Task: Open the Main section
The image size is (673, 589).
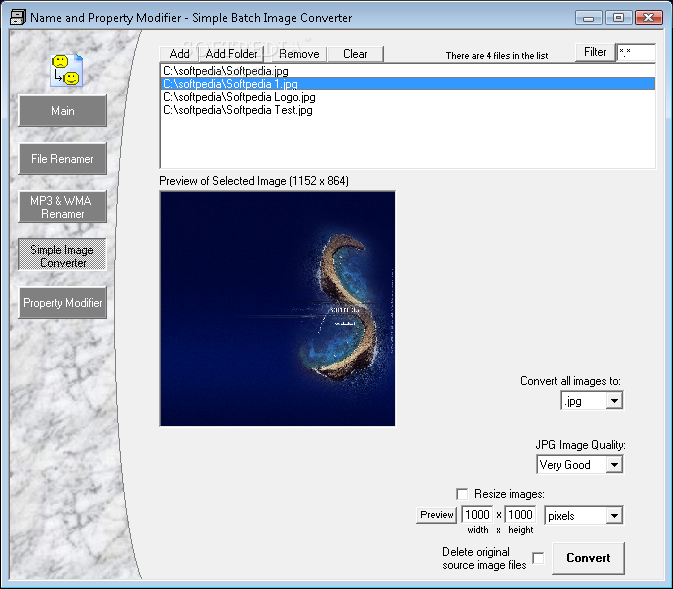Action: click(x=63, y=111)
